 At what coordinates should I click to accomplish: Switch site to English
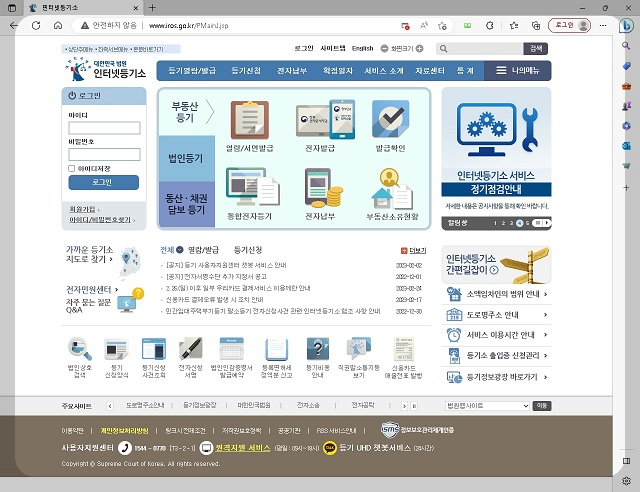tap(362, 49)
